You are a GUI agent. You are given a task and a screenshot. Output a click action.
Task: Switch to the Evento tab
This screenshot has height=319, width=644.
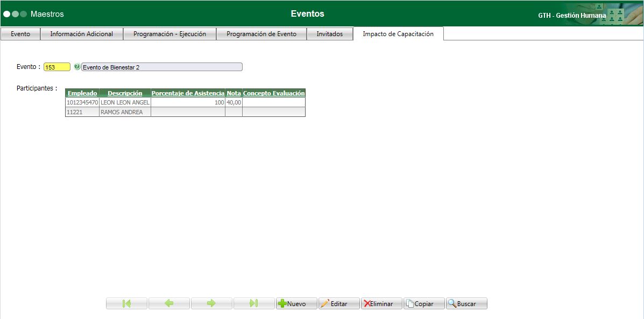point(20,34)
